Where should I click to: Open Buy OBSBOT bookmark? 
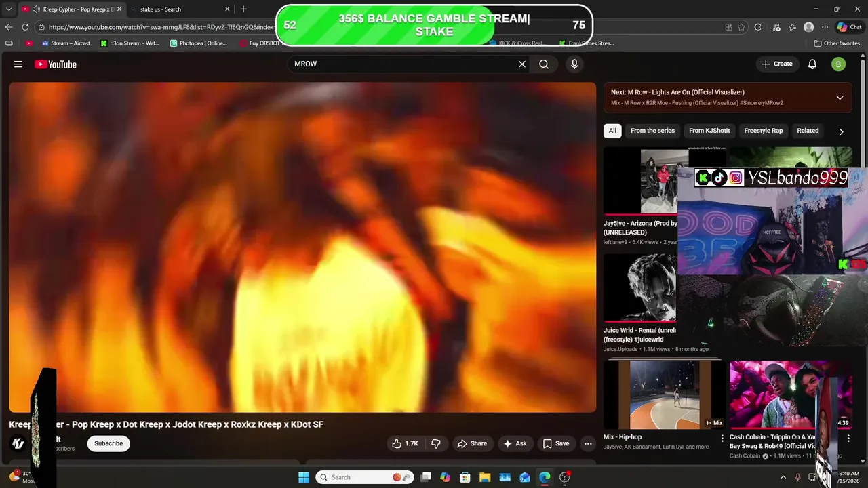[260, 43]
